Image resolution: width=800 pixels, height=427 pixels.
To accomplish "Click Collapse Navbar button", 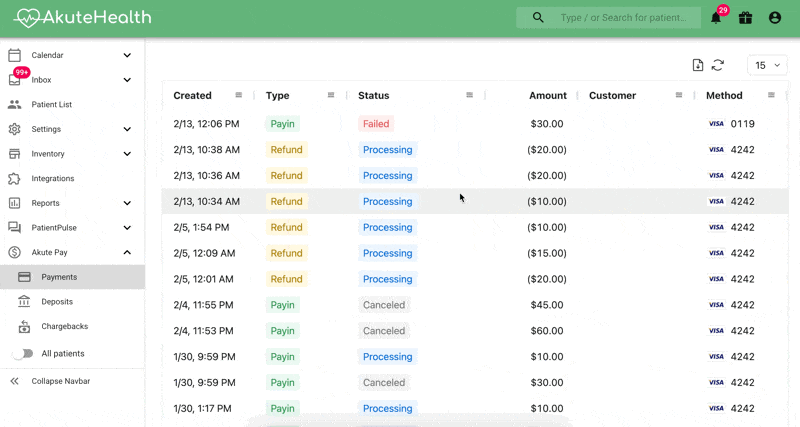I will (x=60, y=381).
